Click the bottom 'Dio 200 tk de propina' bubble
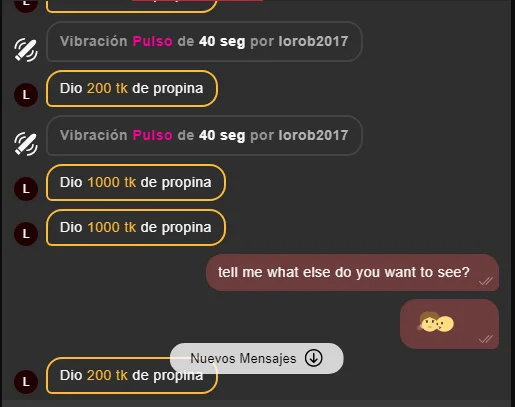 pos(132,376)
